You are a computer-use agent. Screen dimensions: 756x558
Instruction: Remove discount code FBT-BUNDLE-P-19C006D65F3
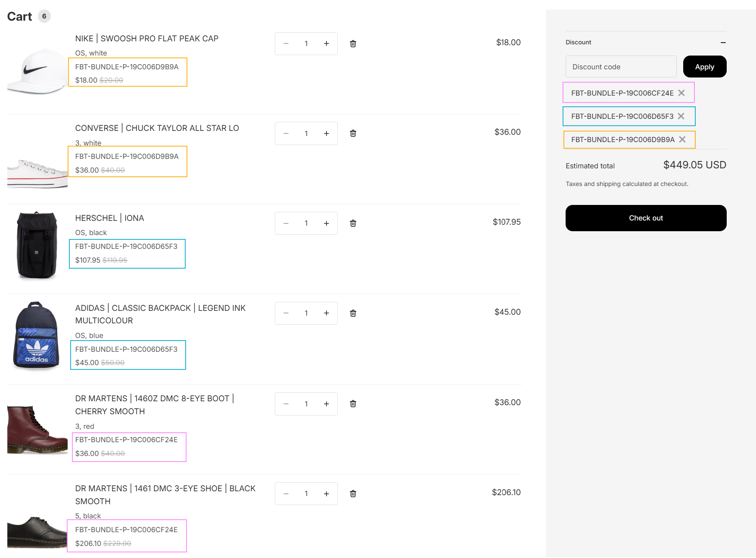click(681, 116)
